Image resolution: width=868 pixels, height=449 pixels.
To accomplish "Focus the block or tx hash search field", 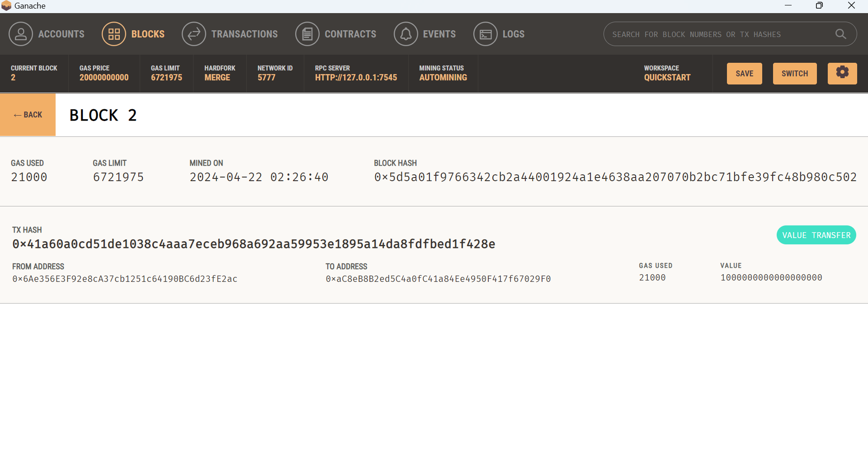I will (730, 34).
